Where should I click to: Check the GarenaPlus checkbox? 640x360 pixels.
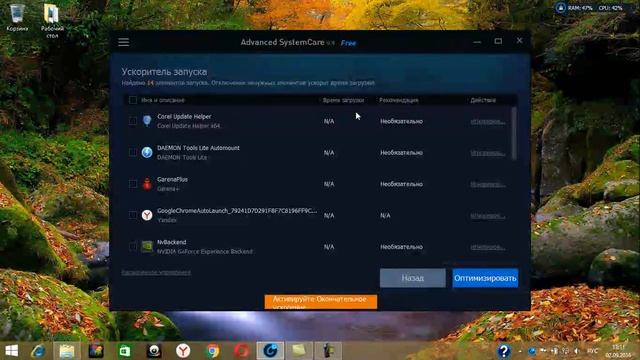click(133, 184)
